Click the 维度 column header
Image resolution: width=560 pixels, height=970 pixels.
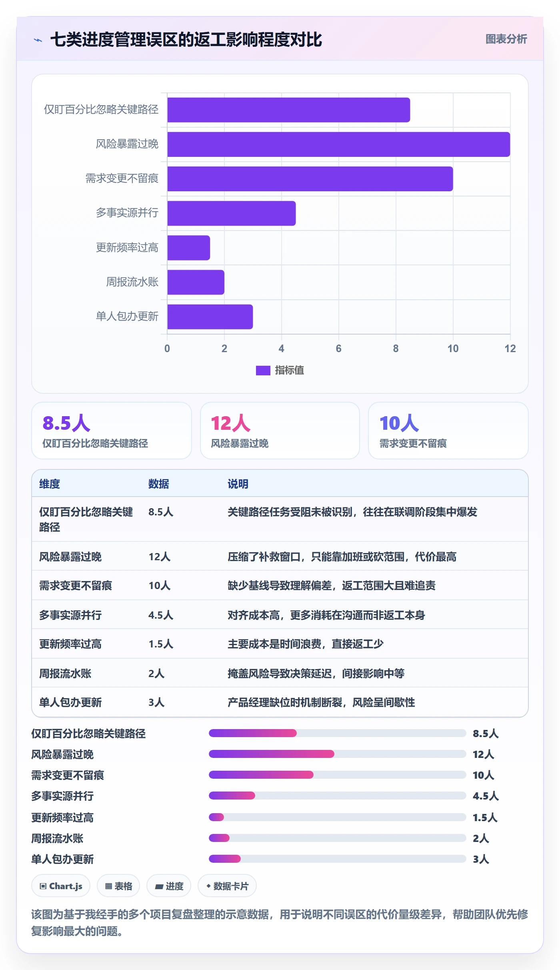[50, 484]
